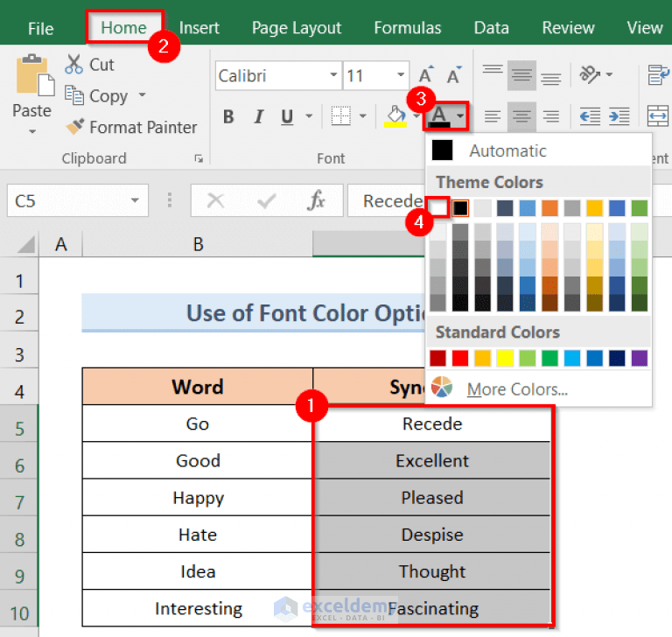The height and width of the screenshot is (637, 672).
Task: Pick the white theme color swatch
Action: (438, 208)
